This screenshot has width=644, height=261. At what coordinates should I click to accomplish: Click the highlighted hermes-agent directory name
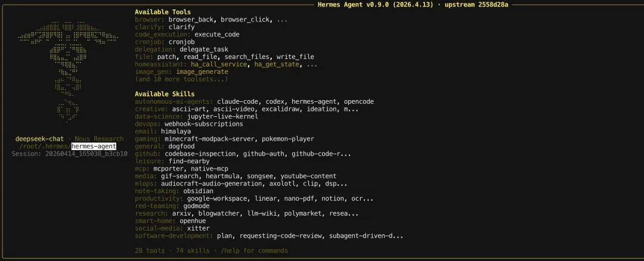pyautogui.click(x=94, y=146)
